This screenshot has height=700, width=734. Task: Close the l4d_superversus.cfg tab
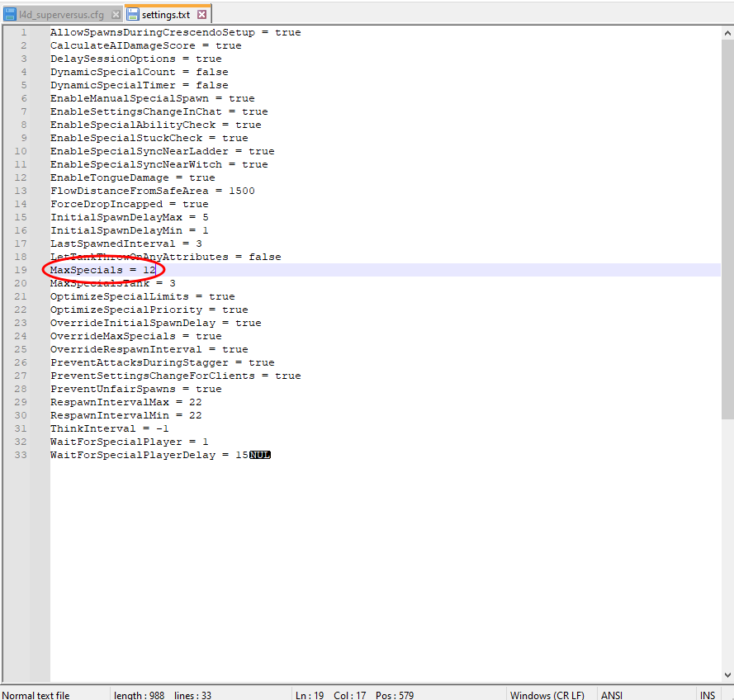point(116,15)
